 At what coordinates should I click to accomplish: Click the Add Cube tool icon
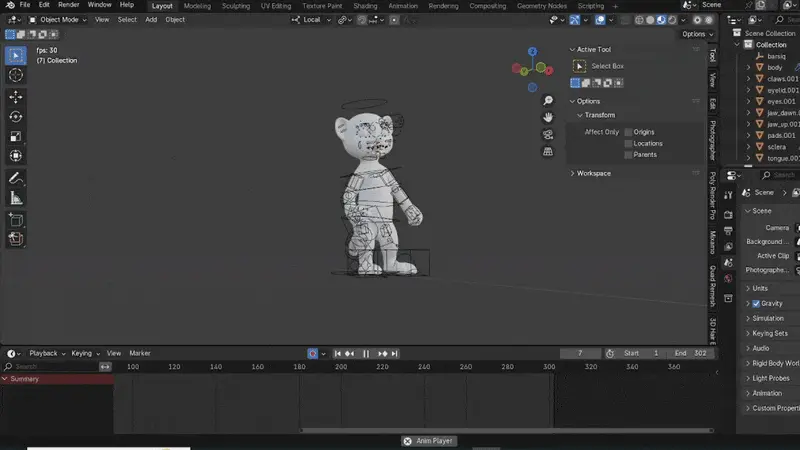click(16, 219)
